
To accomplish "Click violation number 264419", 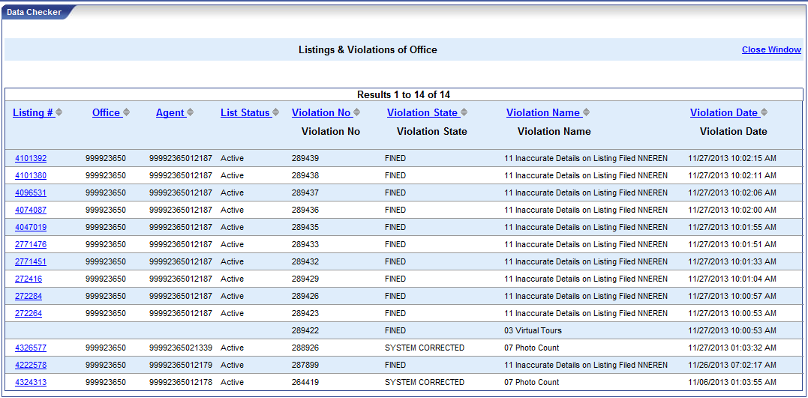I will [305, 382].
